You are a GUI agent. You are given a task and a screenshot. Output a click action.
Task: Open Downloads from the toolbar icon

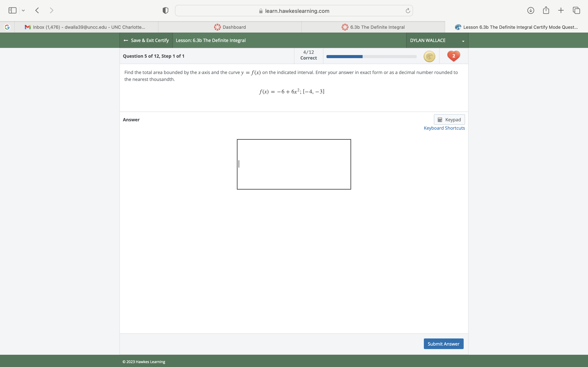pos(531,10)
